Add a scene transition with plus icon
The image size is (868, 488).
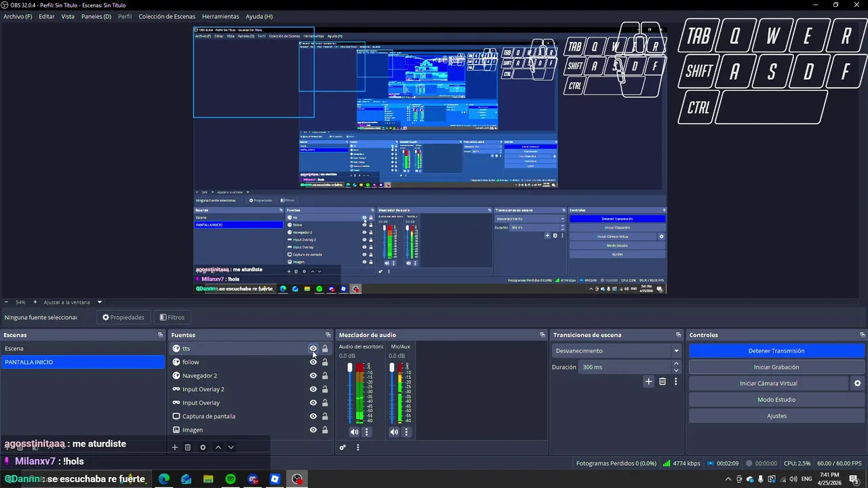(x=648, y=382)
